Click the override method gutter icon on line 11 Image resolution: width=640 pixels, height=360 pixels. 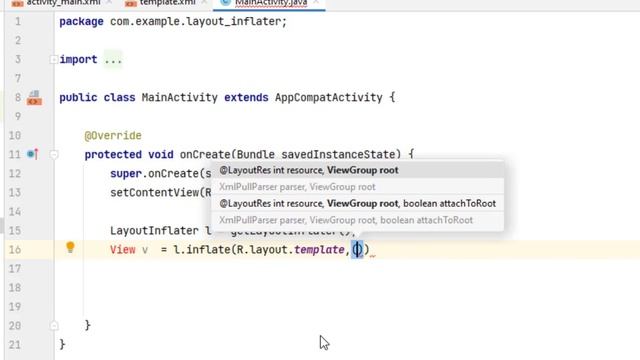[x=32, y=154]
